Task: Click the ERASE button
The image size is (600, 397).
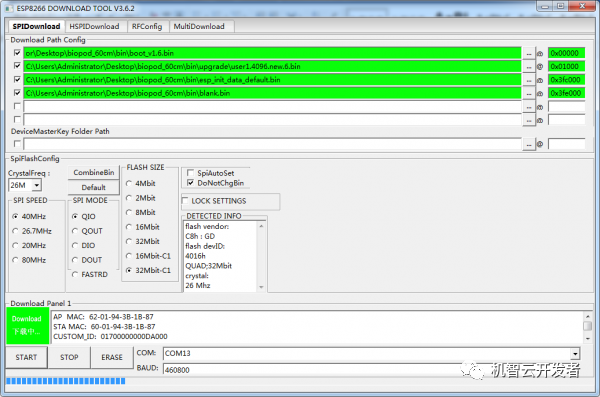Action: pyautogui.click(x=112, y=357)
